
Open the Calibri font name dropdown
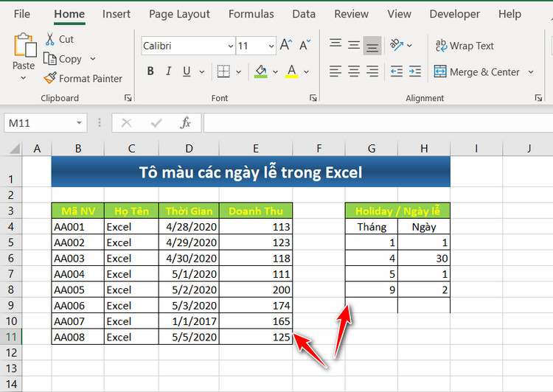coord(230,46)
